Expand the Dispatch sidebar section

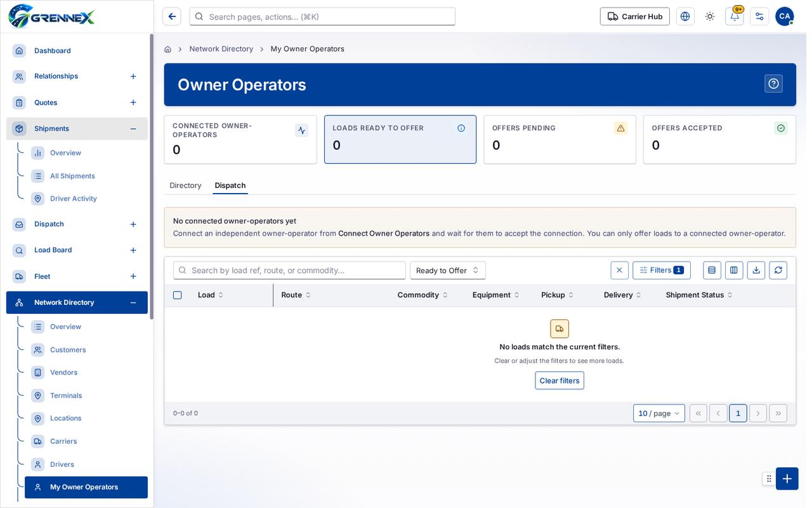pos(133,224)
